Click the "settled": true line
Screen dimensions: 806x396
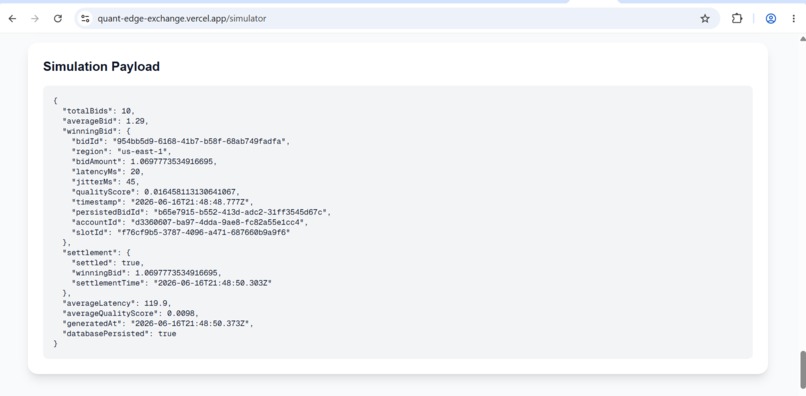click(107, 263)
